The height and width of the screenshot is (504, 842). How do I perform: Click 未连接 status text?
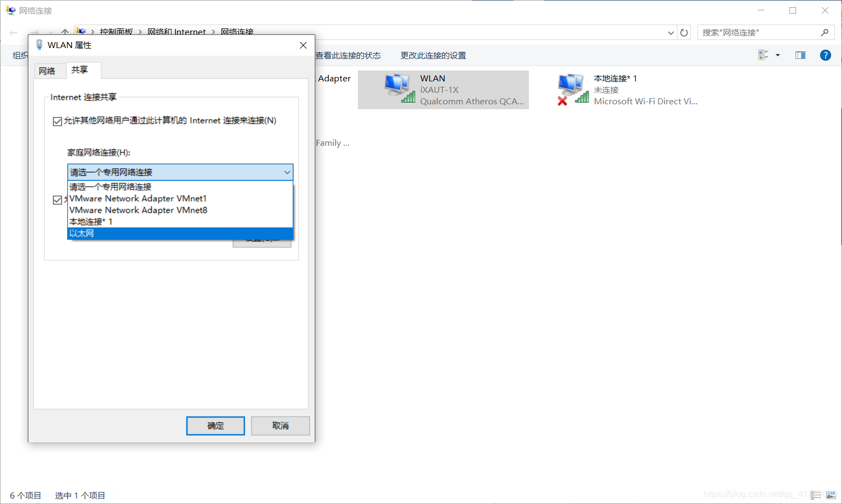point(607,90)
